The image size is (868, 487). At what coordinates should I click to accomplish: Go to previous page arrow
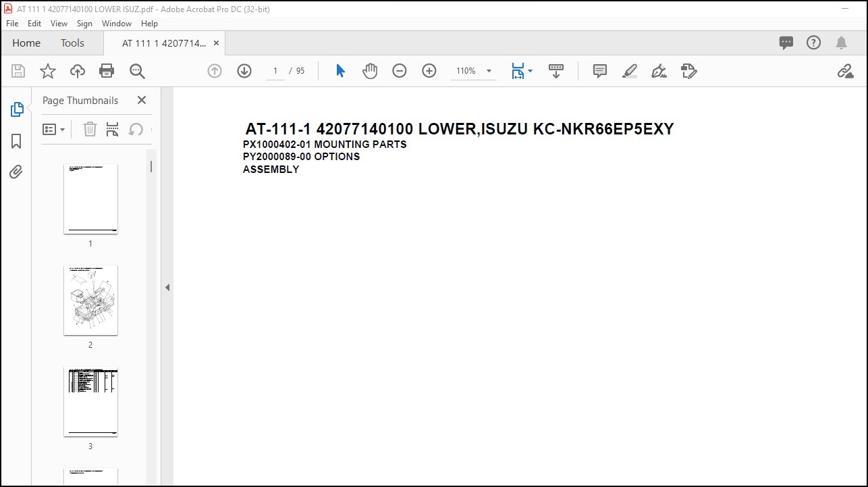pos(215,71)
